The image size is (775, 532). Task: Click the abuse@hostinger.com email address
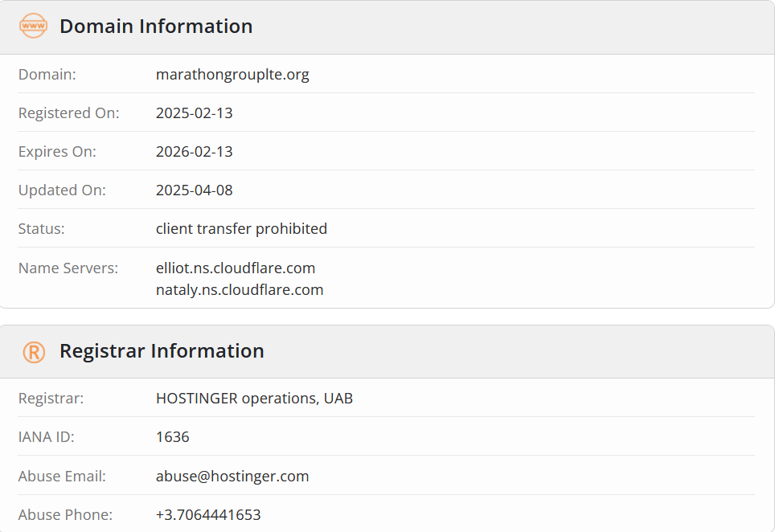(x=232, y=477)
